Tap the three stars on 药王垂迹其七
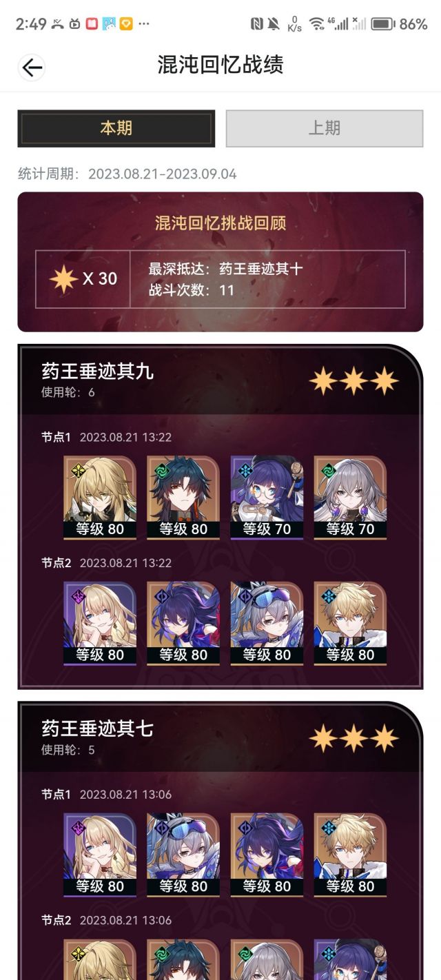Viewport: 441px width, 980px height. (x=353, y=738)
